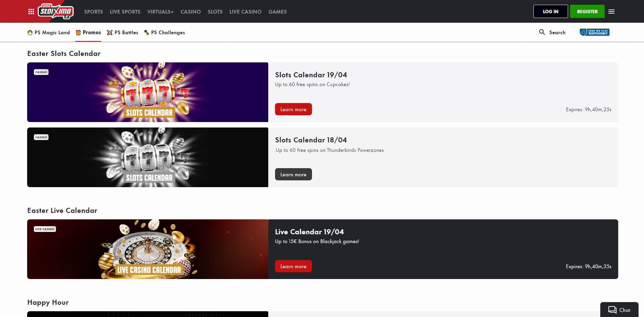644x317 pixels.
Task: Click the PS Magic Land icon
Action: [30, 33]
